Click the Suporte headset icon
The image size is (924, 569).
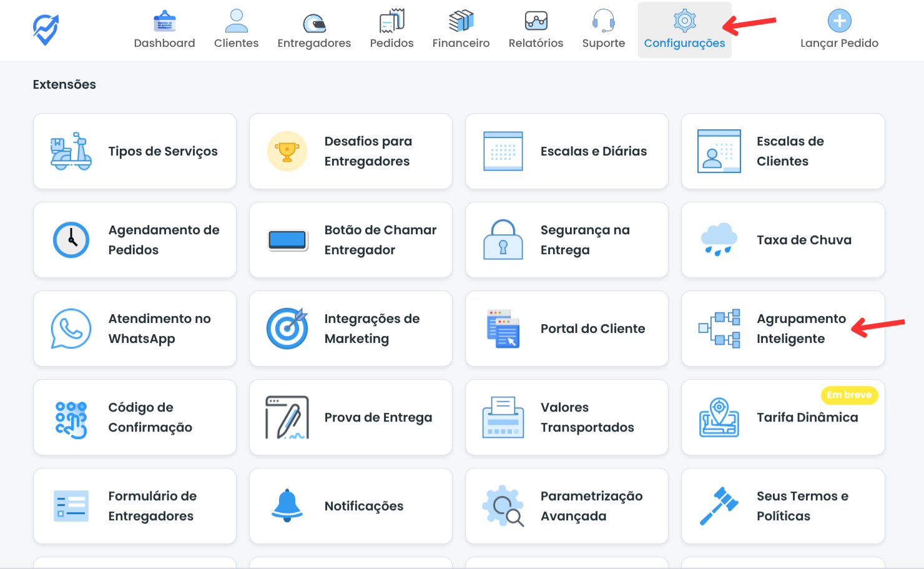(603, 21)
